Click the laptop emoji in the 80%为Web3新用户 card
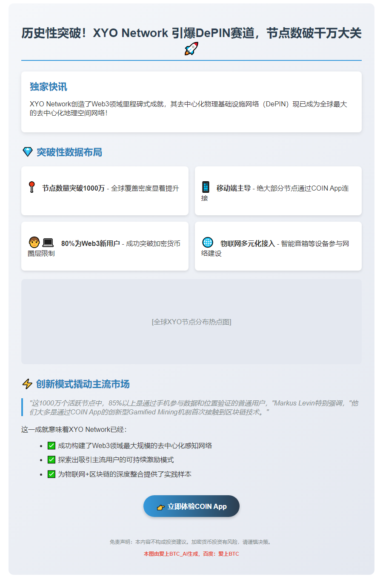Viewport: 383px width, 588px height. coord(48,243)
